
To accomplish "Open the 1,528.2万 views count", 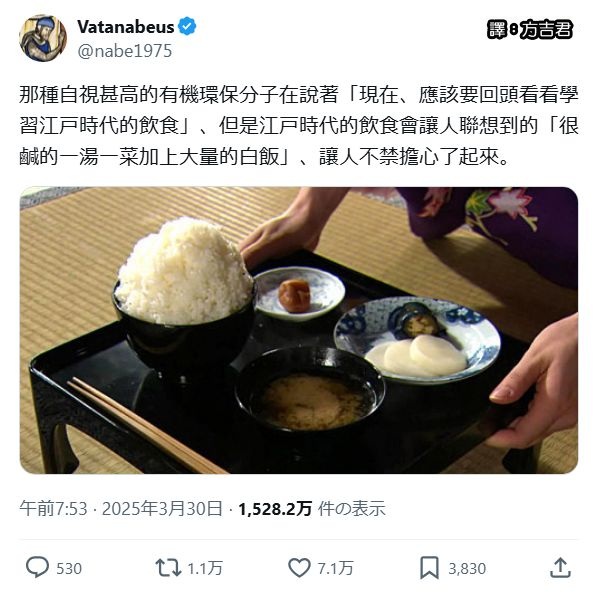I will pos(275,509).
